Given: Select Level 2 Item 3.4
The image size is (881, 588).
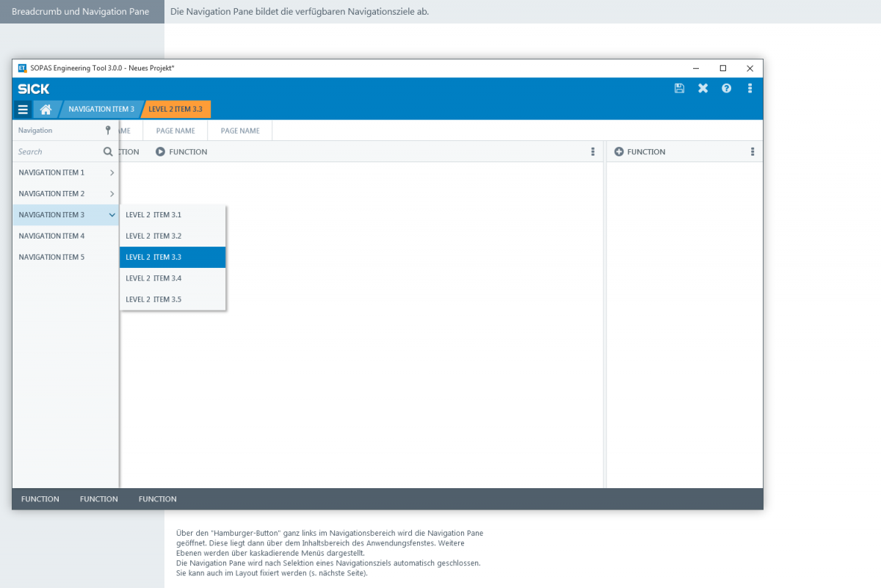Looking at the screenshot, I should 153,278.
